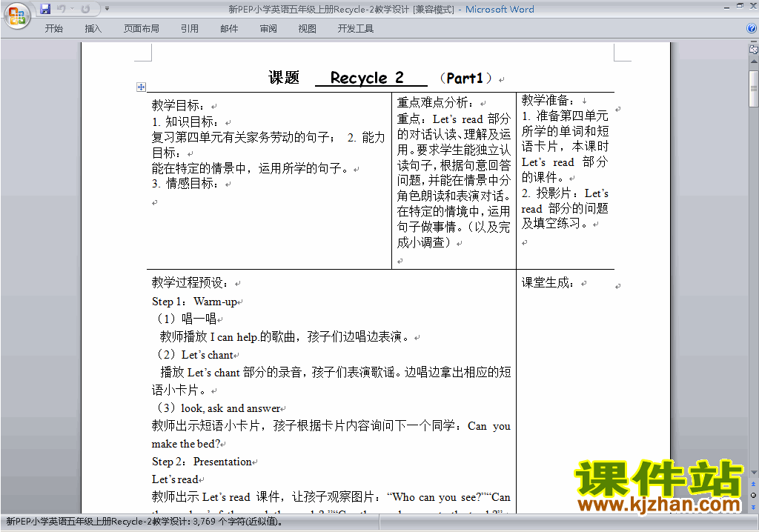Viewport: 759px width, 532px height.
Task: Click the 语小卡片。 line
Action: click(x=179, y=390)
